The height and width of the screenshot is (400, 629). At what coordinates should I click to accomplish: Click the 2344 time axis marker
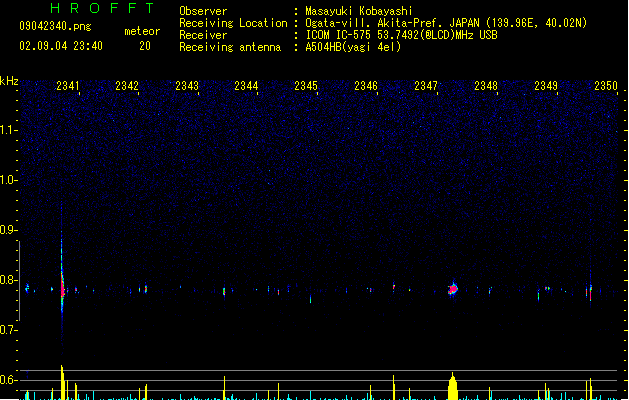click(246, 86)
